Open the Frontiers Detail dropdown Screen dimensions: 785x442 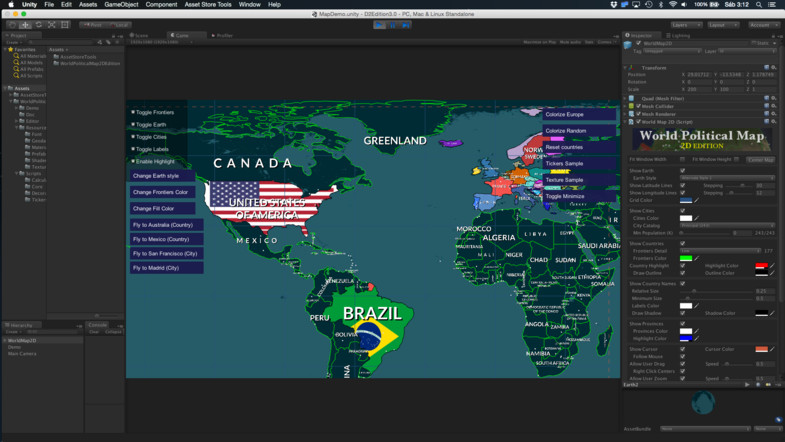721,251
